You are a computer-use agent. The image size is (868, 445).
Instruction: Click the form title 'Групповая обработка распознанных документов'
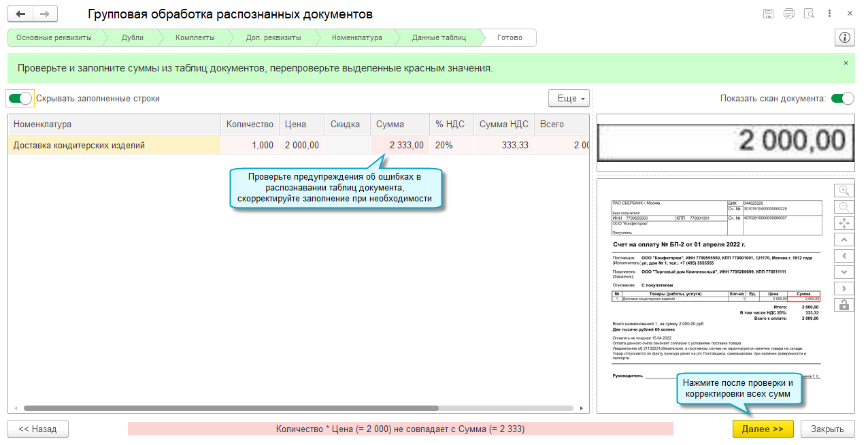(x=231, y=14)
